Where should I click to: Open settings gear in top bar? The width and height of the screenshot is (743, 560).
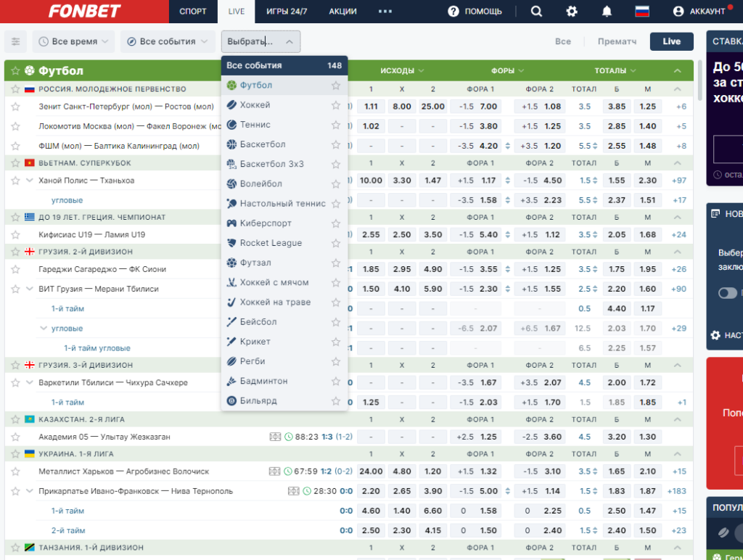[x=572, y=12]
